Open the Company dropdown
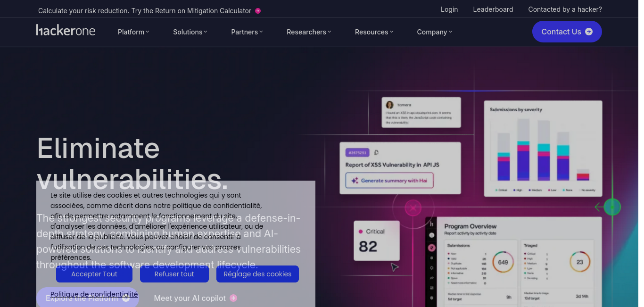 (x=435, y=32)
